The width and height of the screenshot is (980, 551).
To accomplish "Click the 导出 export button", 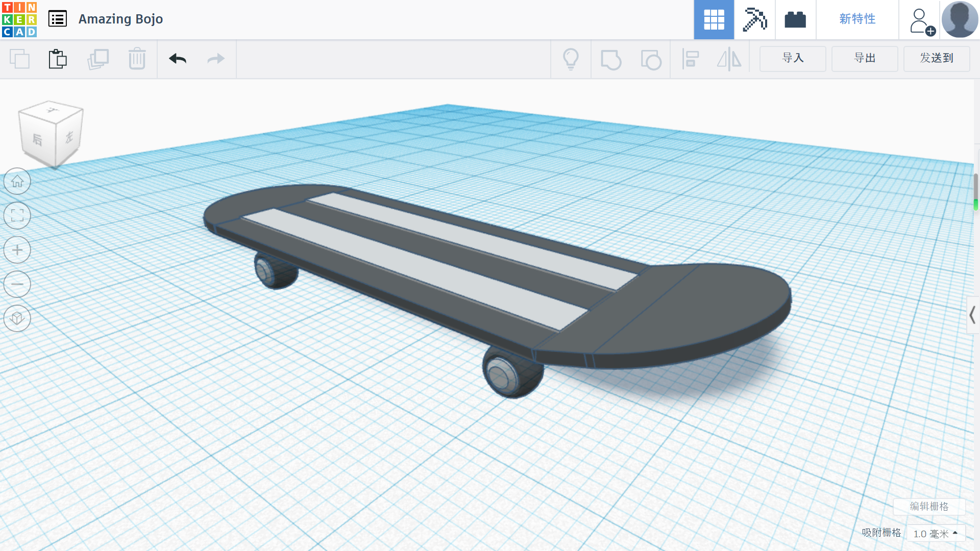I will 865,59.
